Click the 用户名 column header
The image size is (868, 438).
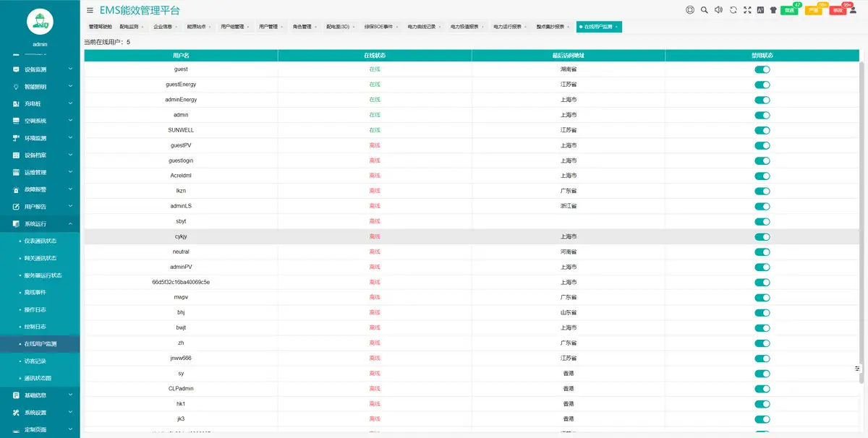pyautogui.click(x=181, y=55)
